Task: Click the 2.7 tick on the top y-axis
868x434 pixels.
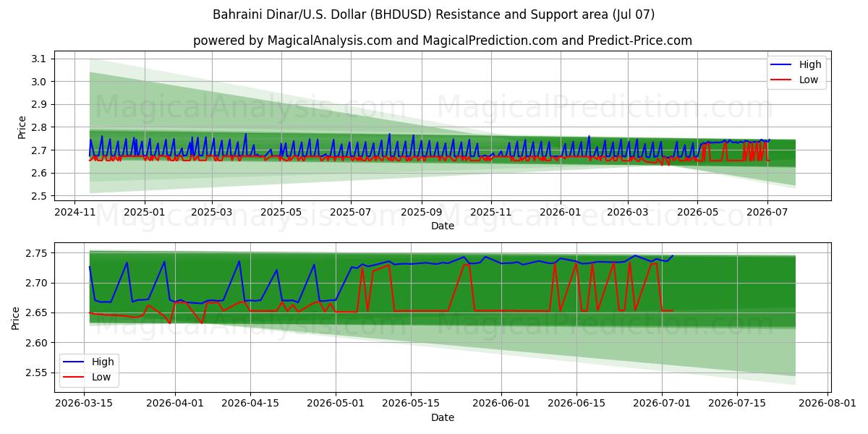Action: [39, 150]
